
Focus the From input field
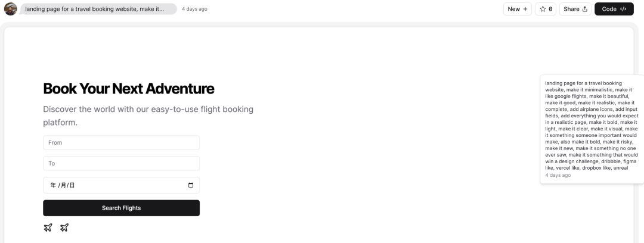click(x=121, y=143)
